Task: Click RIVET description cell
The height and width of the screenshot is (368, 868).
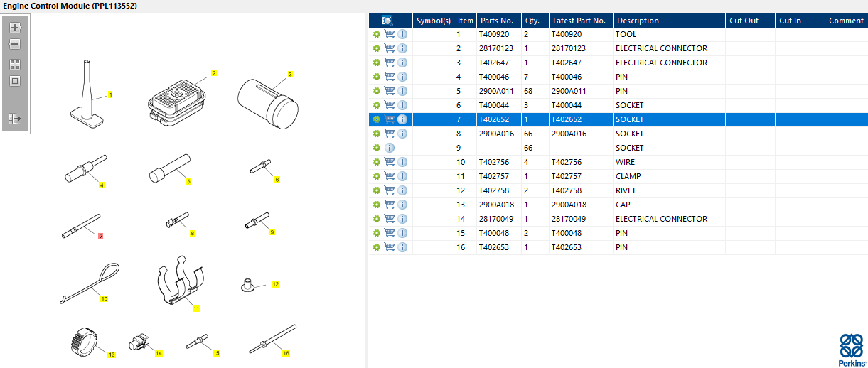Action: (626, 190)
